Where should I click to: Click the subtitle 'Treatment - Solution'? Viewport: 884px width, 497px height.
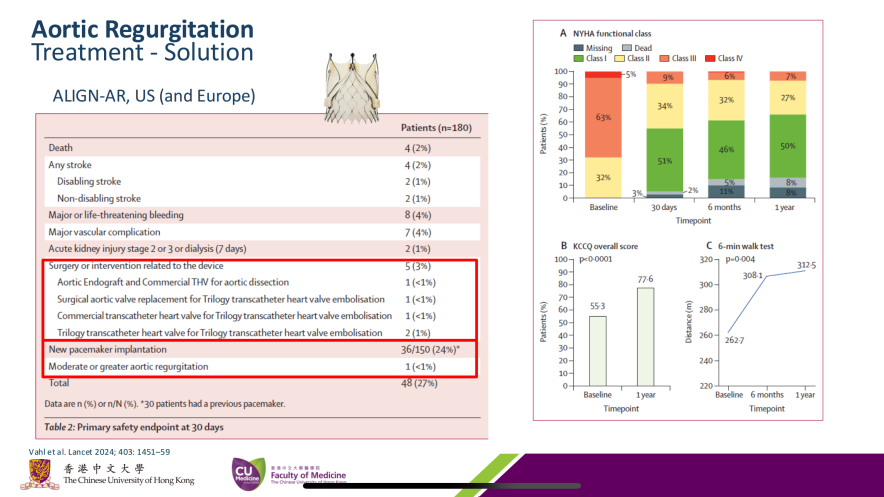click(x=142, y=52)
